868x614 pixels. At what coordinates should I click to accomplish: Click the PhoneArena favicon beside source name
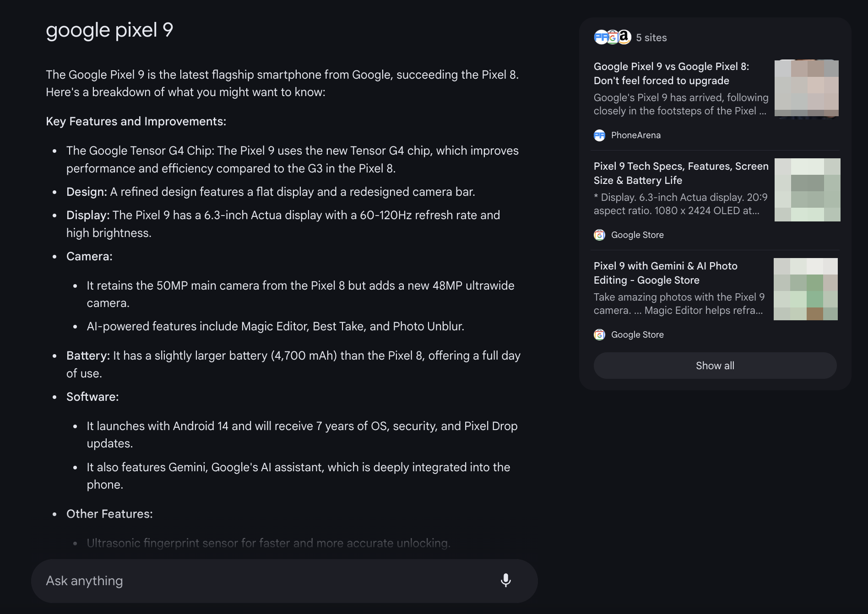click(x=599, y=135)
